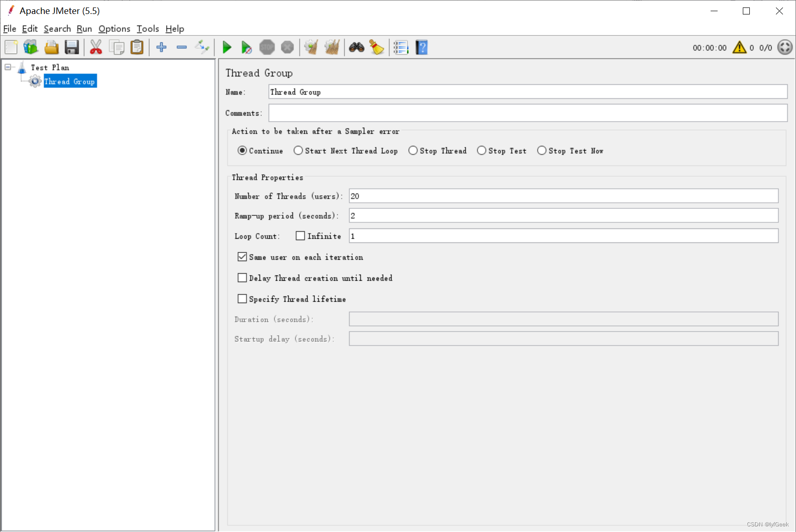
Task: Collapse all with the minus icon
Action: pyautogui.click(x=182, y=47)
